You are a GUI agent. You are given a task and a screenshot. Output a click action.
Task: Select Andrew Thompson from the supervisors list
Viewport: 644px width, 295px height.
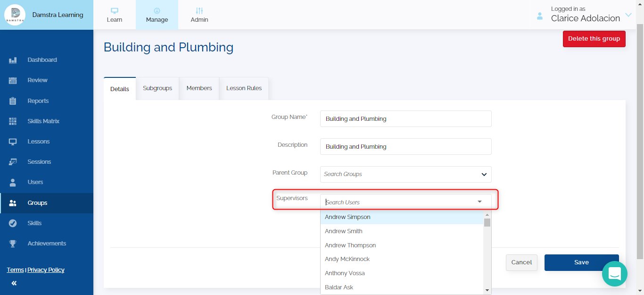350,245
